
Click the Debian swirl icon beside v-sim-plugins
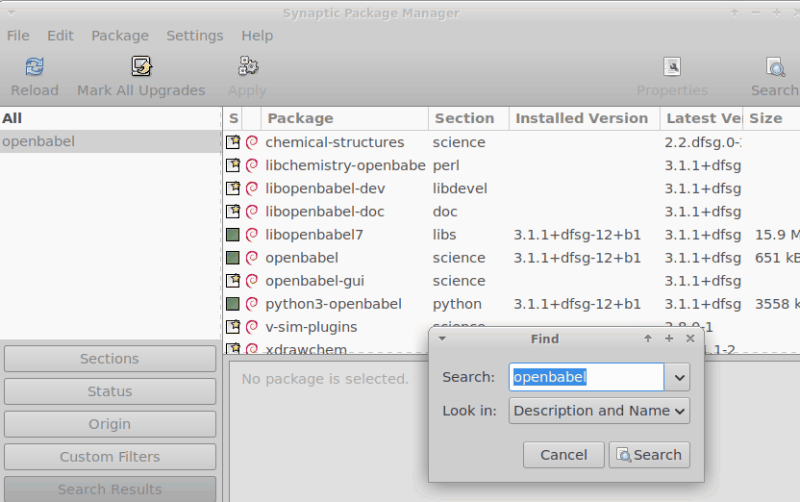(x=252, y=327)
